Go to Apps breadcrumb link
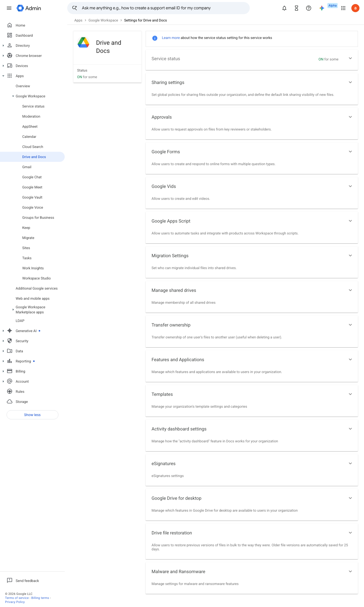Screen dimensions: 364x607 coord(78,20)
